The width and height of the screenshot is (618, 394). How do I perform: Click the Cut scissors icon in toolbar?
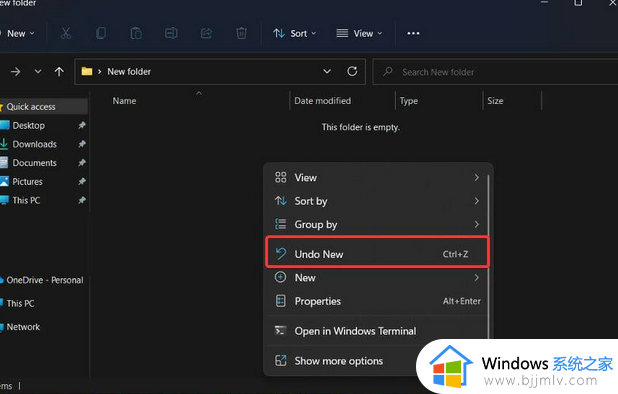[x=65, y=33]
